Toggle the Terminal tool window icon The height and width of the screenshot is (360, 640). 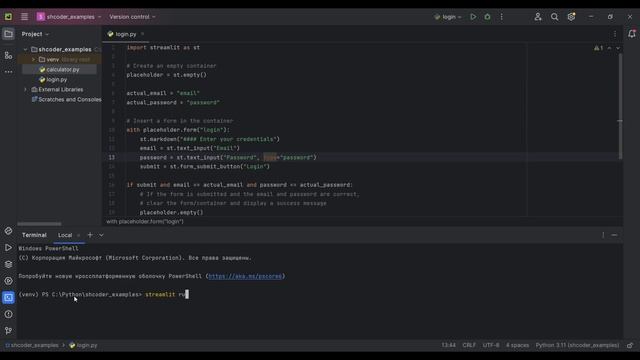(x=8, y=298)
